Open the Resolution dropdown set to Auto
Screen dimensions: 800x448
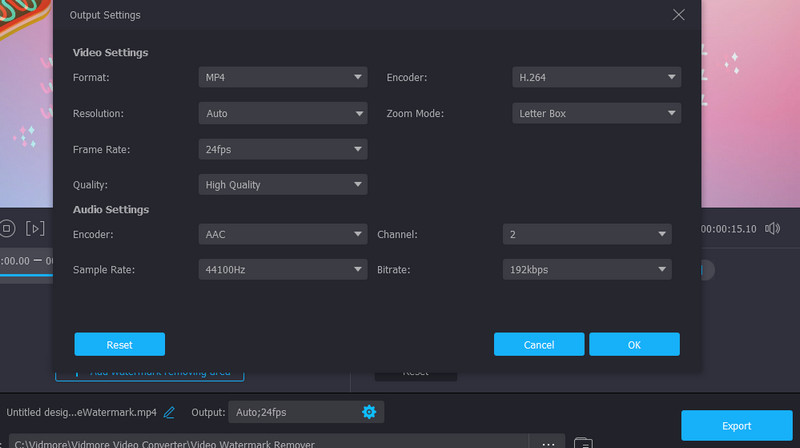(x=283, y=113)
